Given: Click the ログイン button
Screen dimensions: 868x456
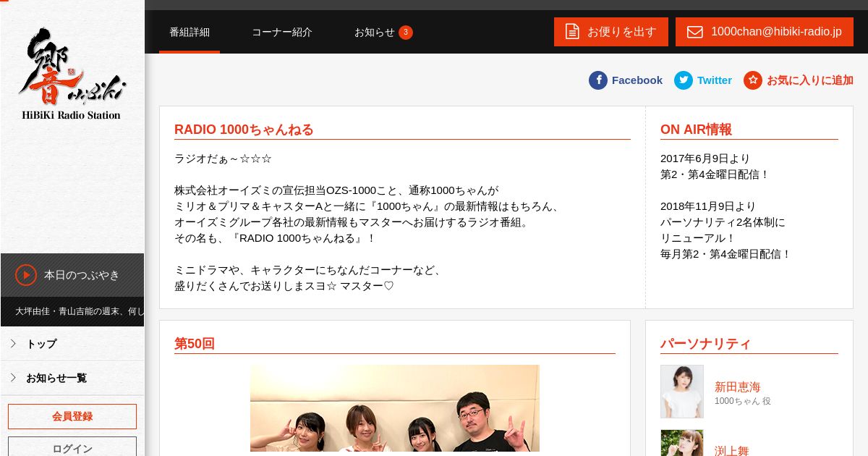Looking at the screenshot, I should point(72,448).
